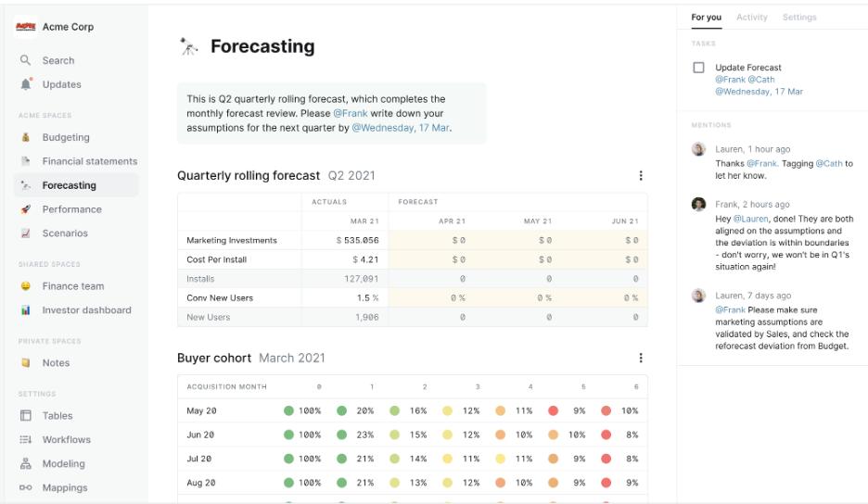The height and width of the screenshot is (504, 868).
Task: Click the Acme Corp workspace switcher
Action: (x=54, y=27)
